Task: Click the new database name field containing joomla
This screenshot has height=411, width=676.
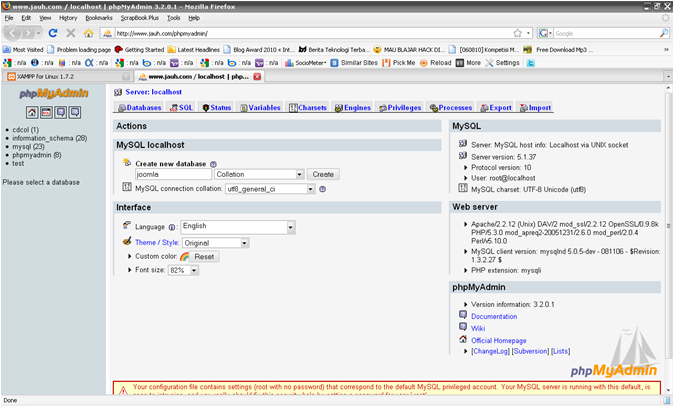Action: pos(173,174)
